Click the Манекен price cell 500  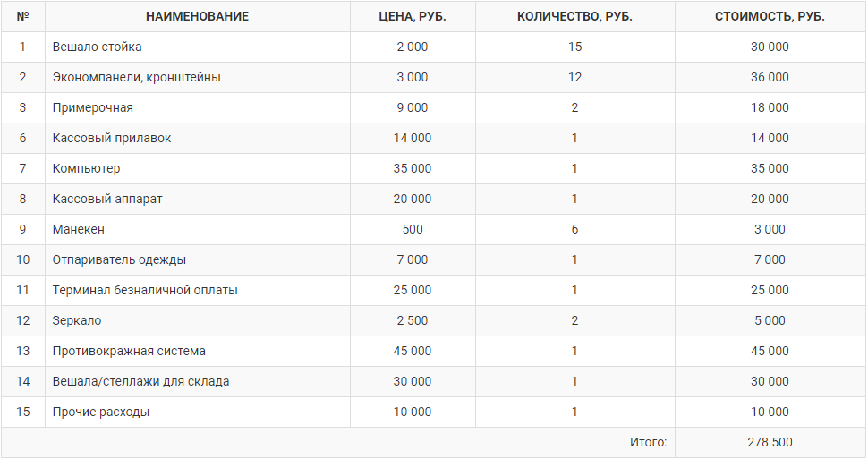tap(413, 229)
